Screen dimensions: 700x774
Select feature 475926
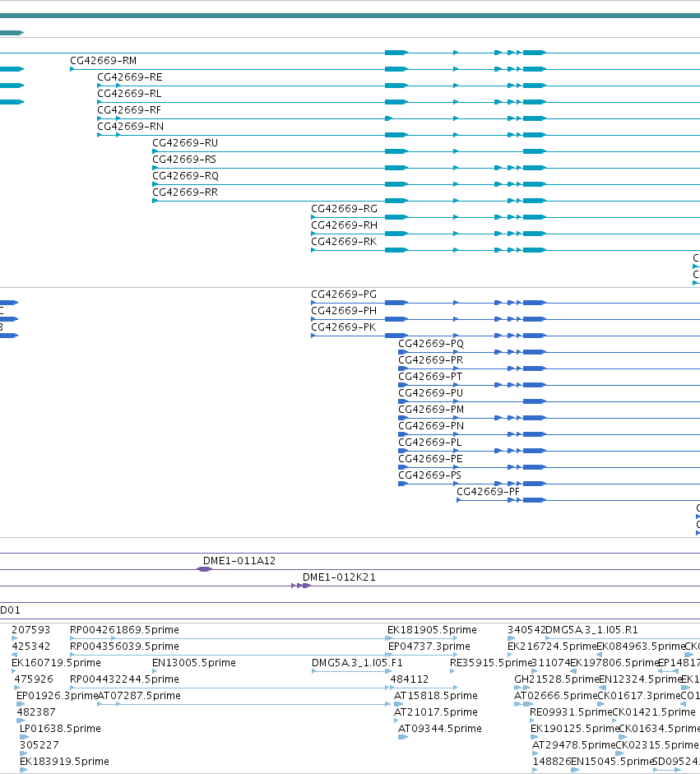click(34, 679)
